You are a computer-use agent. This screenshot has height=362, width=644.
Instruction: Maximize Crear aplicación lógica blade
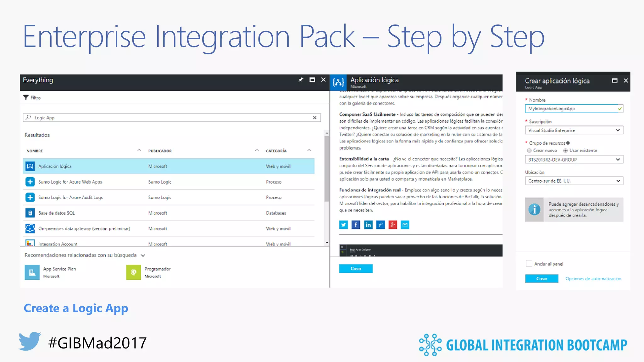(x=614, y=80)
